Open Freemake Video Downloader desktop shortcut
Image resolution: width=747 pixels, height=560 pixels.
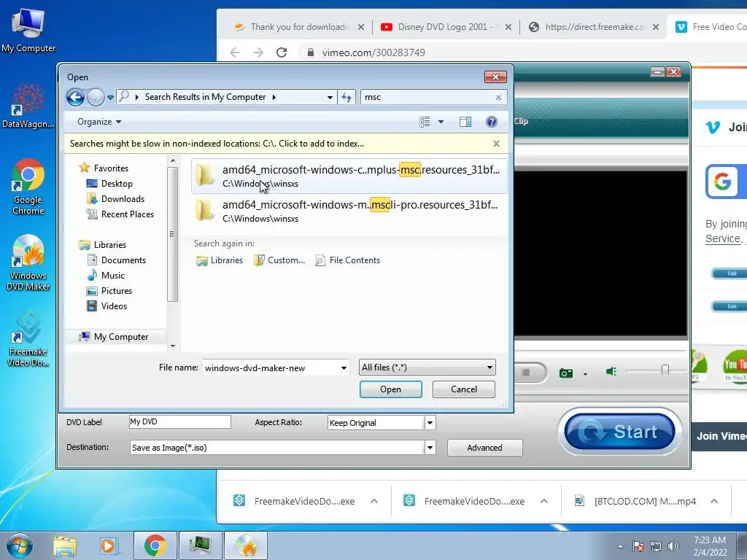28,338
